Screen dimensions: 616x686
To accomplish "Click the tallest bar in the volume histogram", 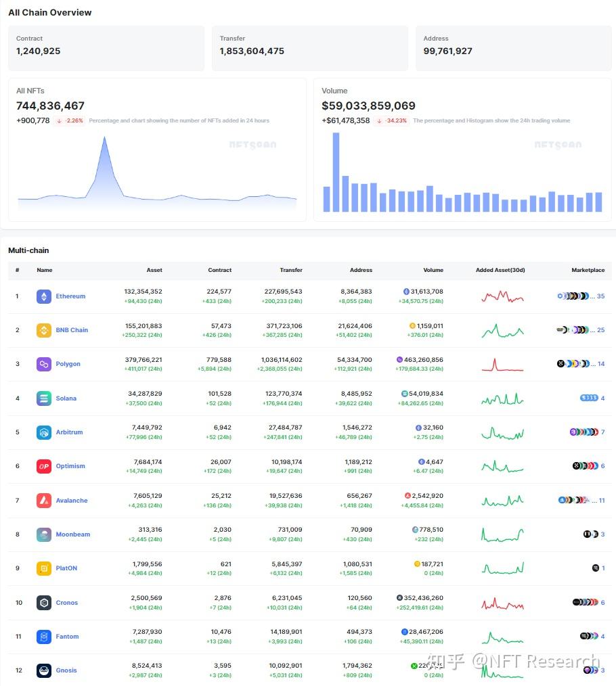I will point(336,169).
